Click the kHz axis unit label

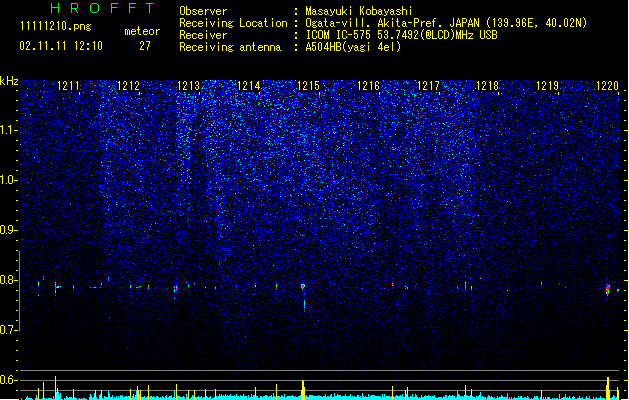(x=9, y=81)
